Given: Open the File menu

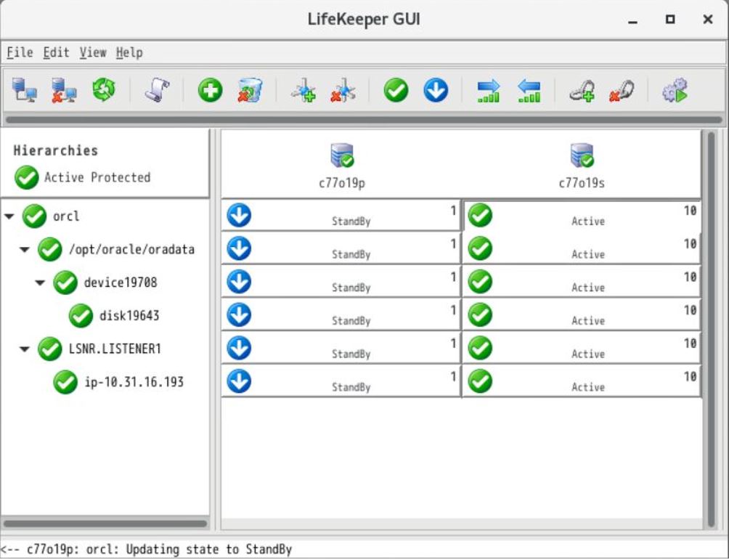Looking at the screenshot, I should pos(20,52).
